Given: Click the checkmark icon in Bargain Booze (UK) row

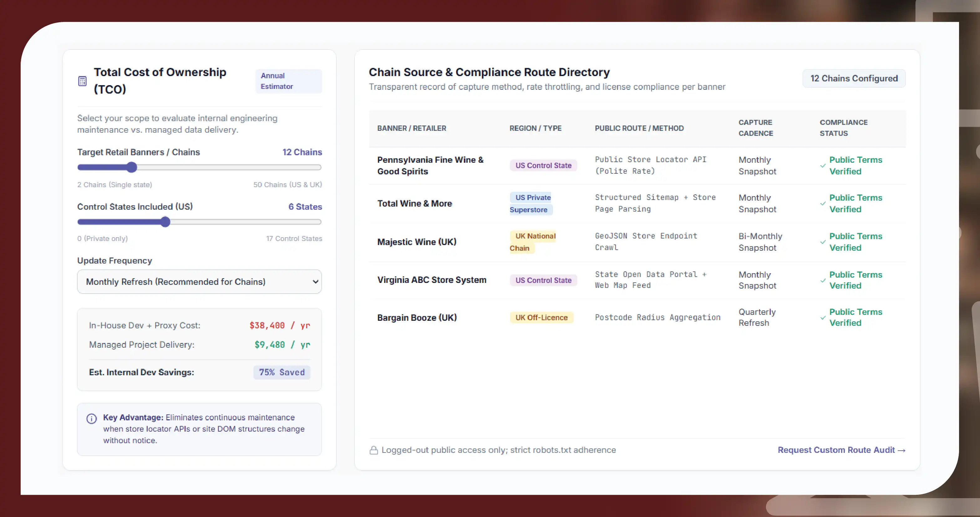Looking at the screenshot, I should (x=823, y=318).
